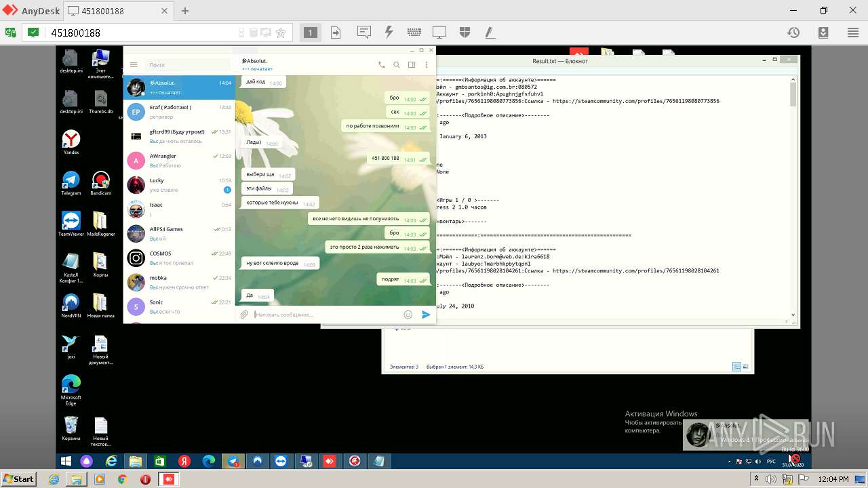Click the Корзина recycle bin icon

coord(71,428)
